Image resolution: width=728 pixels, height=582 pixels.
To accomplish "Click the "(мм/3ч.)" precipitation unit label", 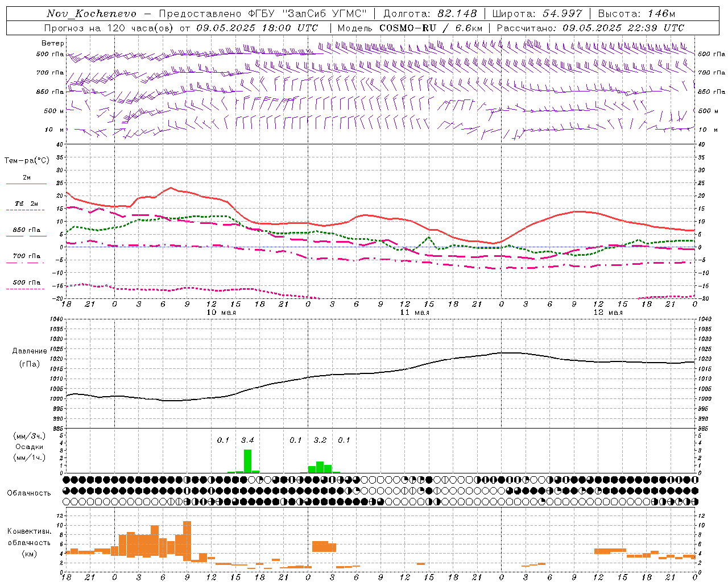I will pos(30,436).
